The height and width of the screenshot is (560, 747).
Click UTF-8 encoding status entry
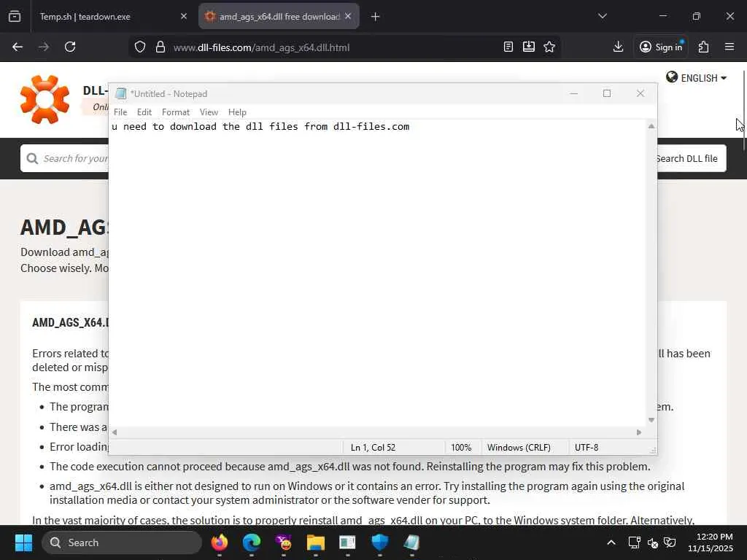587,448
